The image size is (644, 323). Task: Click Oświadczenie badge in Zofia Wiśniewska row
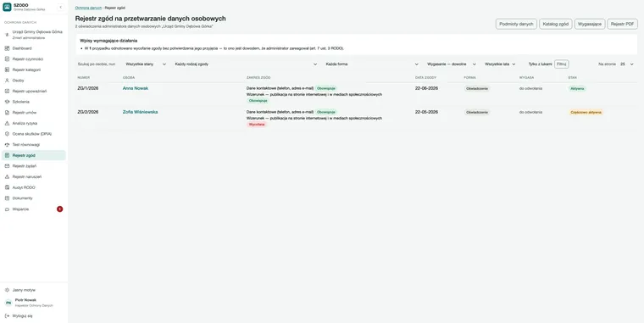click(x=477, y=113)
